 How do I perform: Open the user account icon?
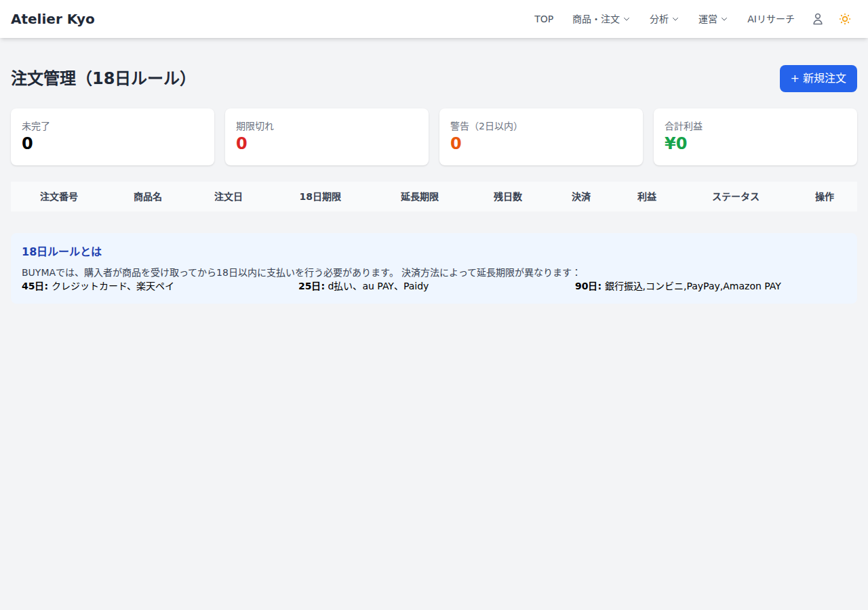click(x=818, y=19)
